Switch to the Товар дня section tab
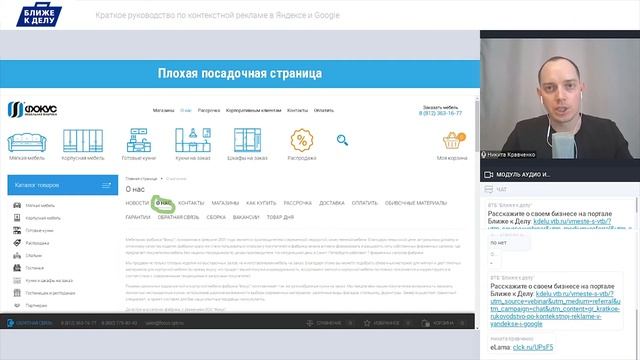Image resolution: width=640 pixels, height=360 pixels. click(280, 217)
